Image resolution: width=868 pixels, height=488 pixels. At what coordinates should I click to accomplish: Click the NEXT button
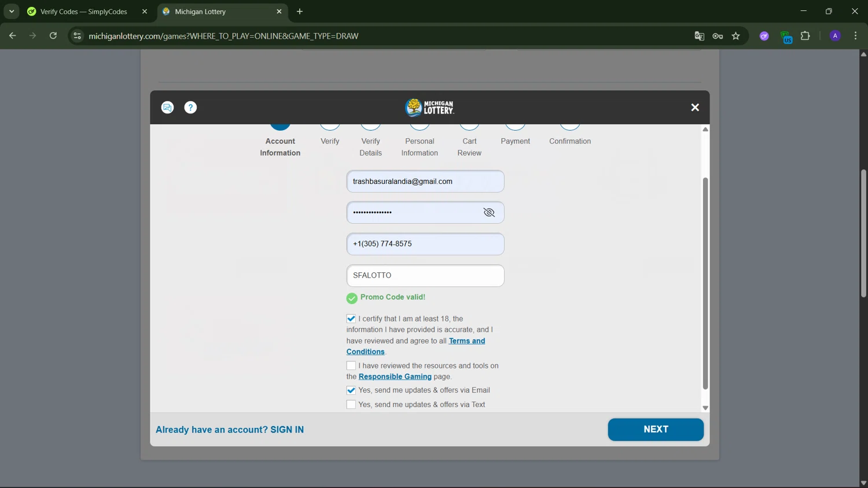(x=656, y=430)
